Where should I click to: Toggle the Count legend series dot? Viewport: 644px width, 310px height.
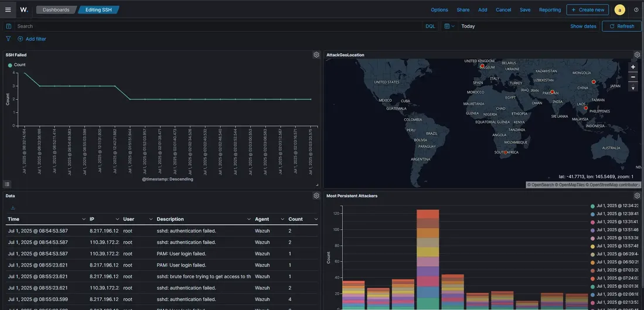(x=10, y=65)
